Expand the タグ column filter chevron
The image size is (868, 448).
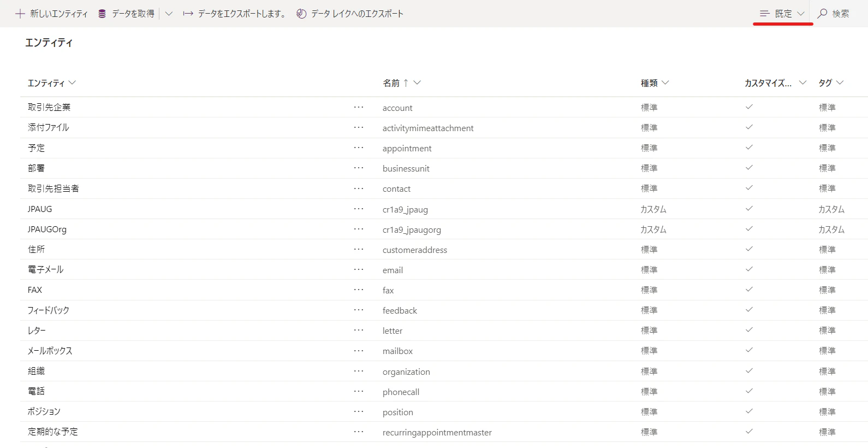(840, 83)
